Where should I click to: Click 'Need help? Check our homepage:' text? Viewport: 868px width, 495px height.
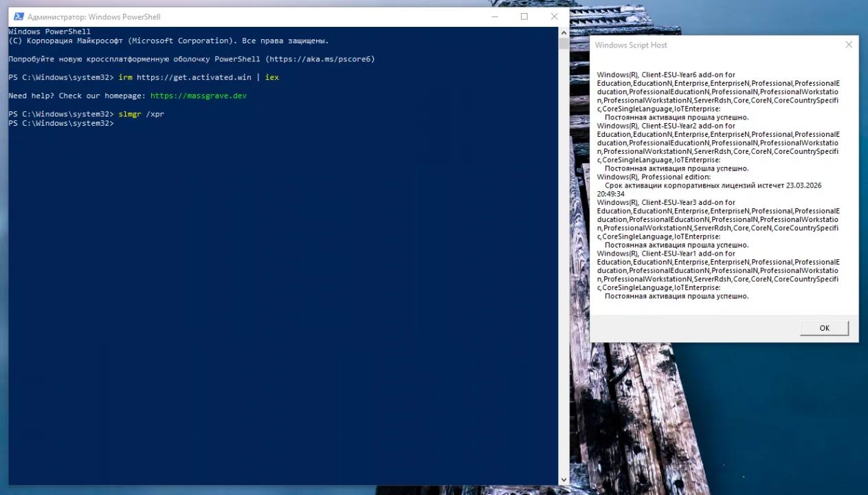pos(77,96)
